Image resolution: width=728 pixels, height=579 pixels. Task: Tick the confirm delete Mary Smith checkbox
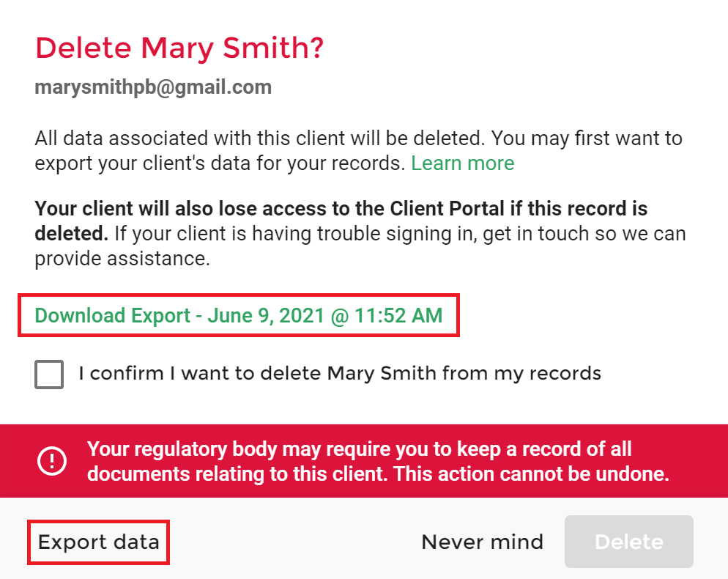[49, 374]
